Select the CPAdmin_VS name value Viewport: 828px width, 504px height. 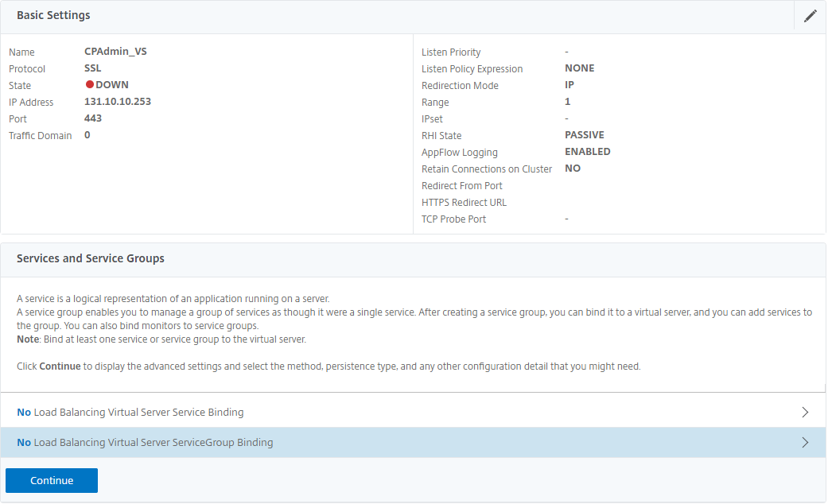point(115,52)
